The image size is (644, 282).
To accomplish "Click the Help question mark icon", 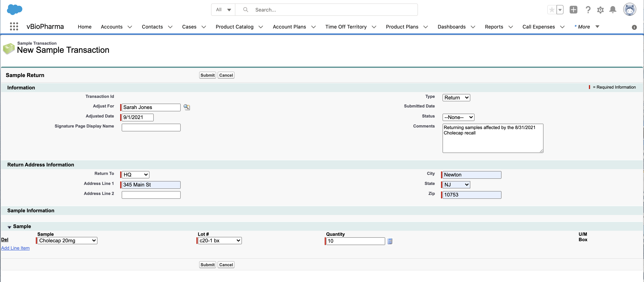I will [x=588, y=10].
